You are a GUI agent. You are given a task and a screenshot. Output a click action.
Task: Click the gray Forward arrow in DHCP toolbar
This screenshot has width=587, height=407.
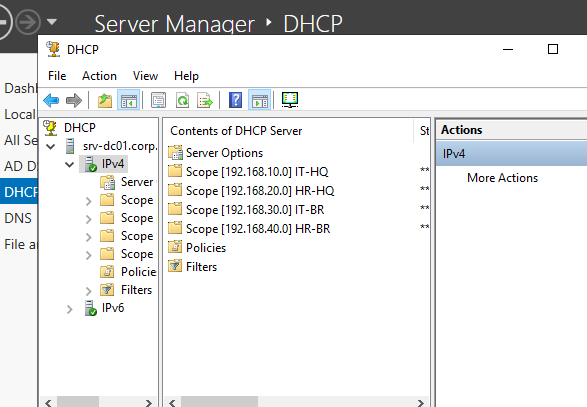pyautogui.click(x=74, y=100)
